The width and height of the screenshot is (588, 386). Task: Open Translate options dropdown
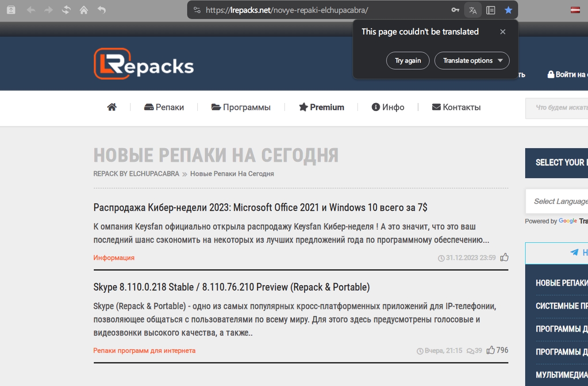[x=472, y=61]
